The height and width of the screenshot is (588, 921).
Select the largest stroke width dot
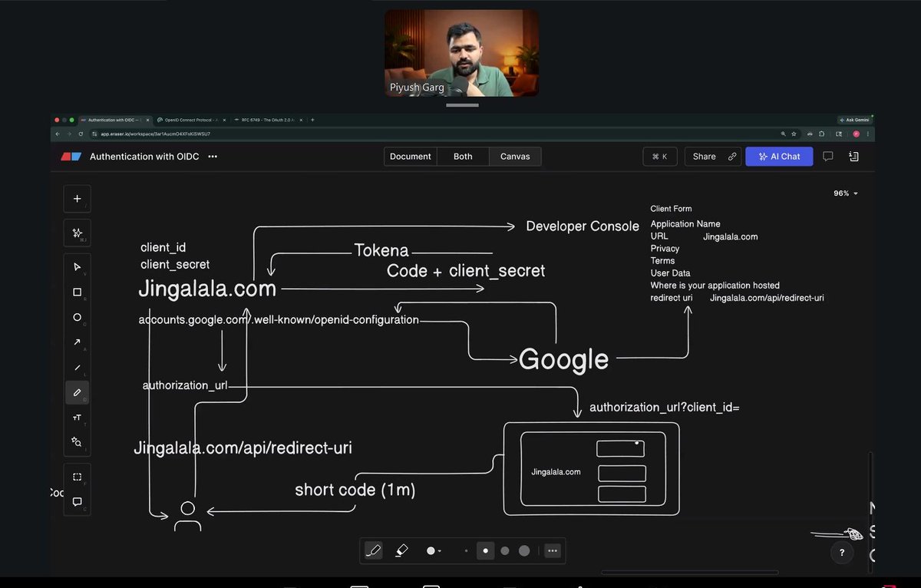tap(524, 550)
